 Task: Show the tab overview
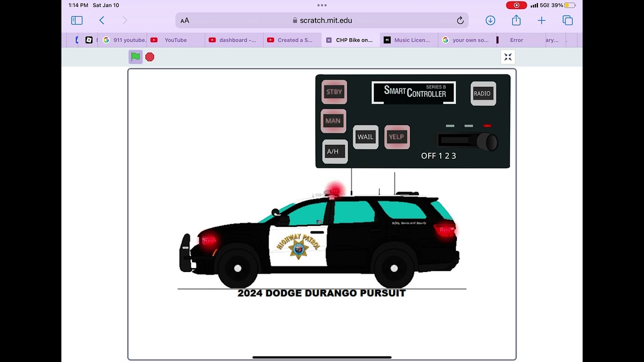[x=568, y=20]
